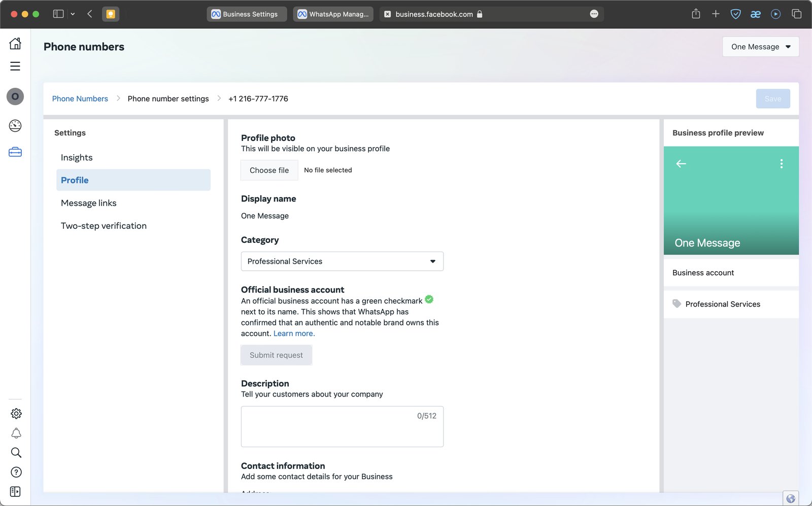
Task: Open the help question mark icon
Action: pyautogui.click(x=16, y=472)
